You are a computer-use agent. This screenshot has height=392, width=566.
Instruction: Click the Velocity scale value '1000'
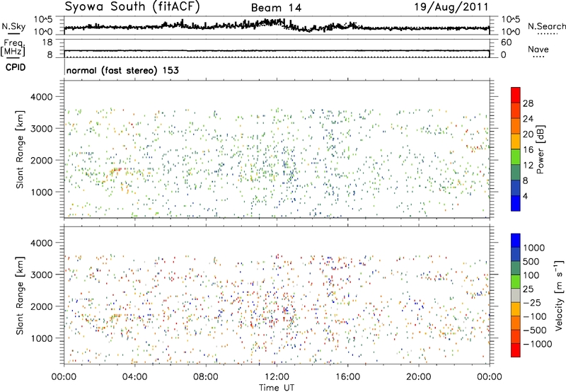(x=534, y=248)
